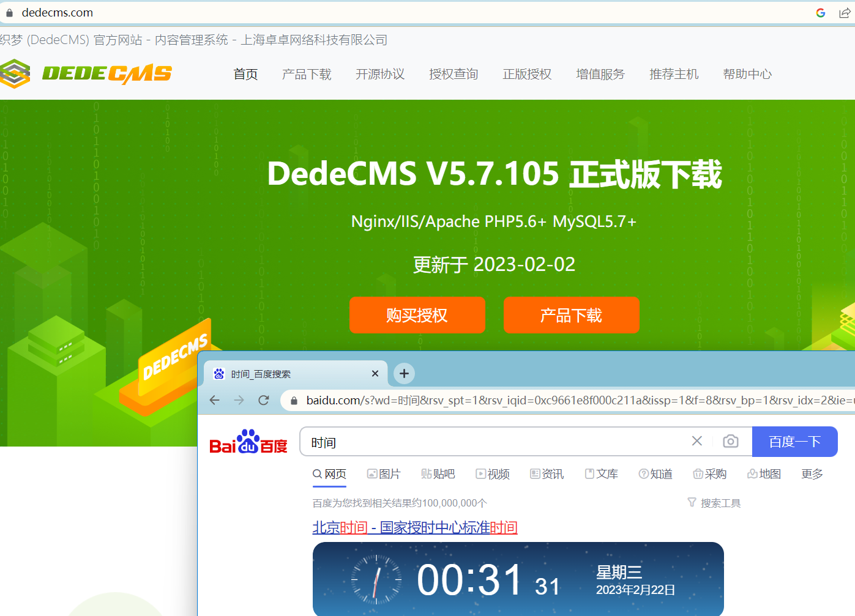The height and width of the screenshot is (616, 855).
Task: Click the orange 购买授权 button
Action: tap(417, 315)
